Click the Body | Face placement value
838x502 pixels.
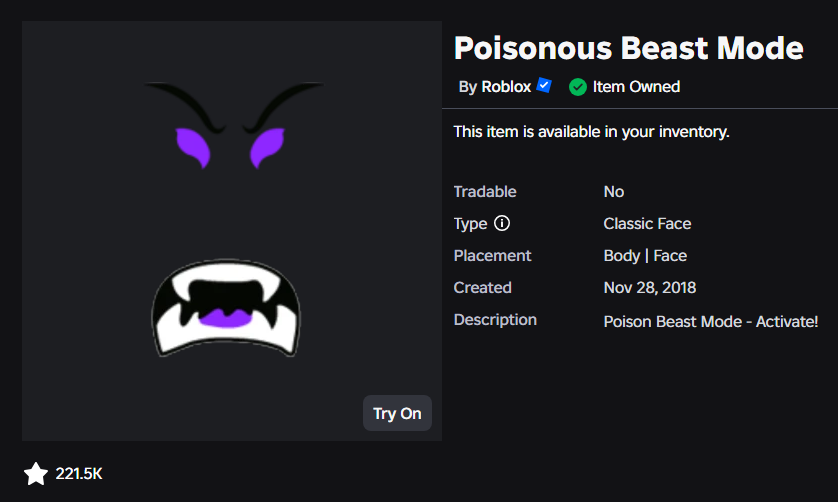pos(645,256)
